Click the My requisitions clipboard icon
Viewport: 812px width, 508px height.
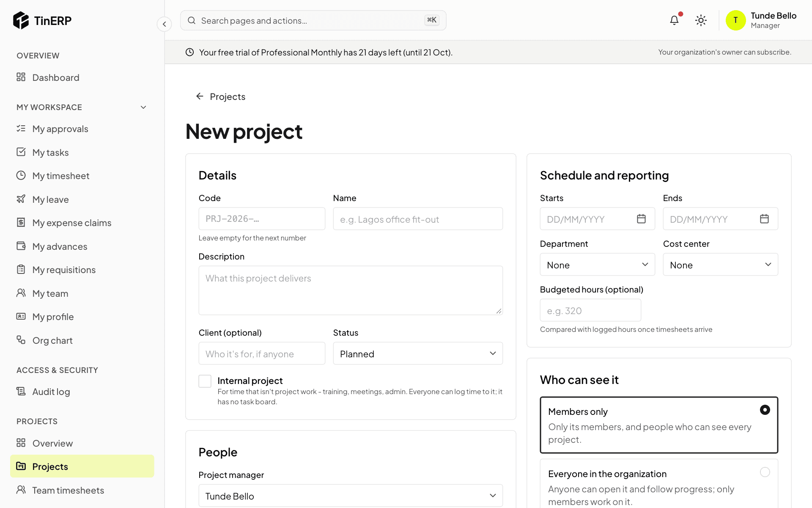pyautogui.click(x=21, y=269)
